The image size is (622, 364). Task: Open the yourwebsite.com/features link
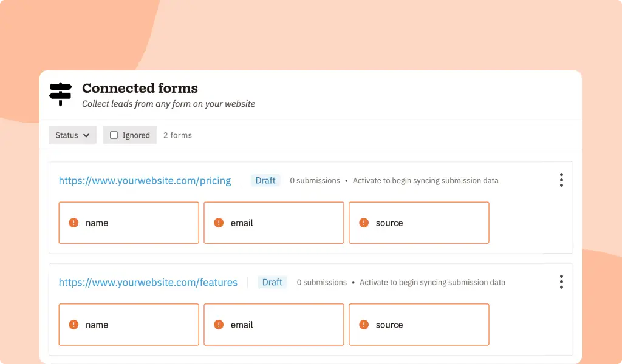(x=148, y=282)
